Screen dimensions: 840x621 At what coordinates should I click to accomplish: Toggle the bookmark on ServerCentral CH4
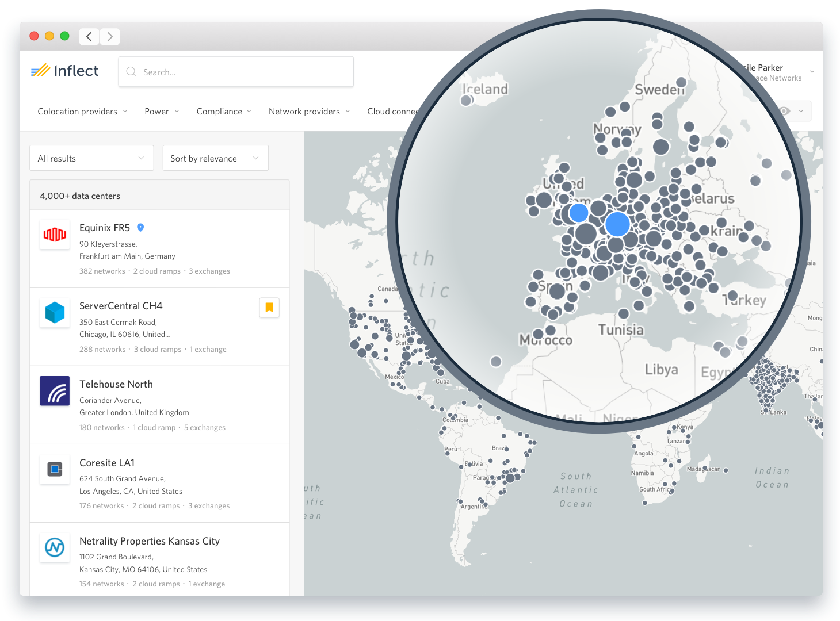tap(269, 308)
